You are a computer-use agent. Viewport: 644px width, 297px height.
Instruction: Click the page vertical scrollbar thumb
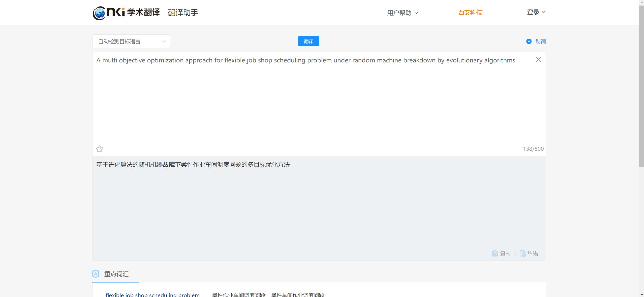click(x=641, y=86)
